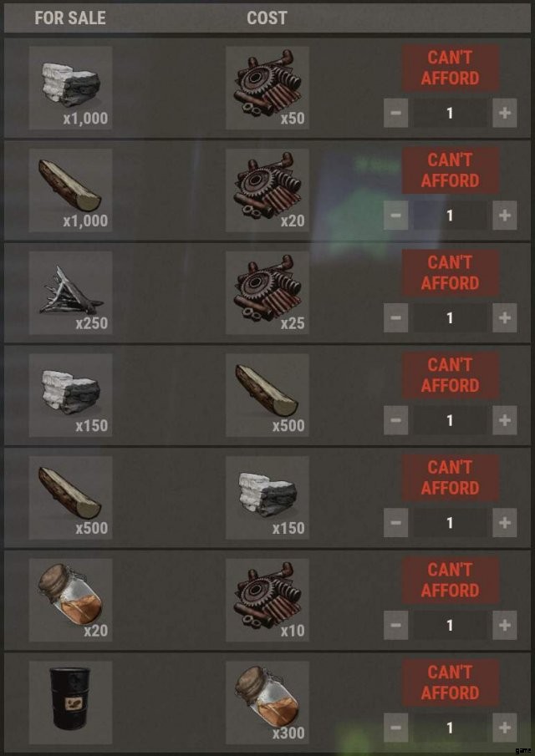Increase quantity for wood x500 offer

pyautogui.click(x=505, y=523)
